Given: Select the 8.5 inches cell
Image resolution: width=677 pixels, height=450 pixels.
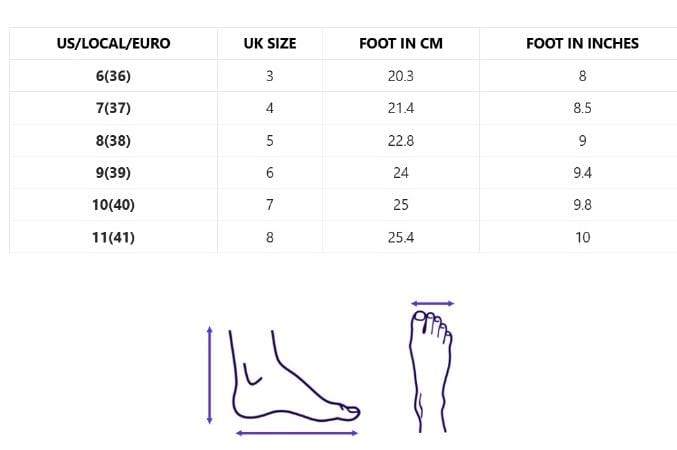Looking at the screenshot, I should [582, 108].
